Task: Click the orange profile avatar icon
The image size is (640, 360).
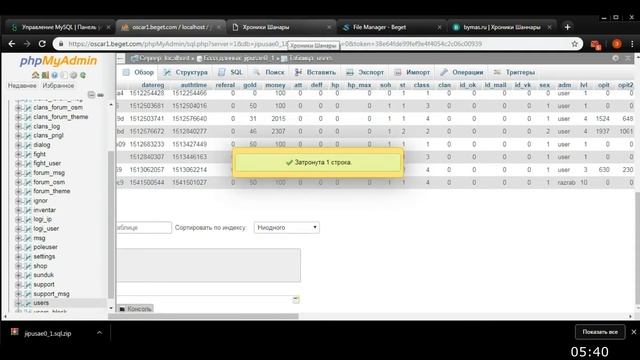Action: [617, 44]
